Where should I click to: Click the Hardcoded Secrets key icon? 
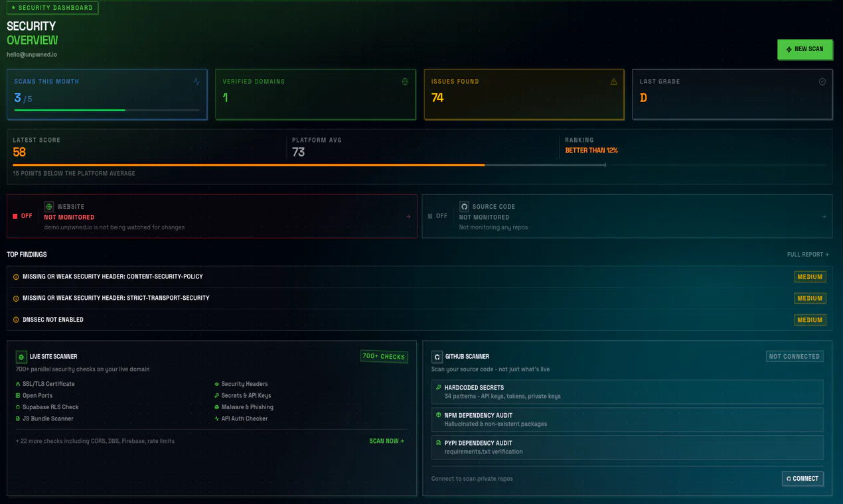(x=438, y=387)
